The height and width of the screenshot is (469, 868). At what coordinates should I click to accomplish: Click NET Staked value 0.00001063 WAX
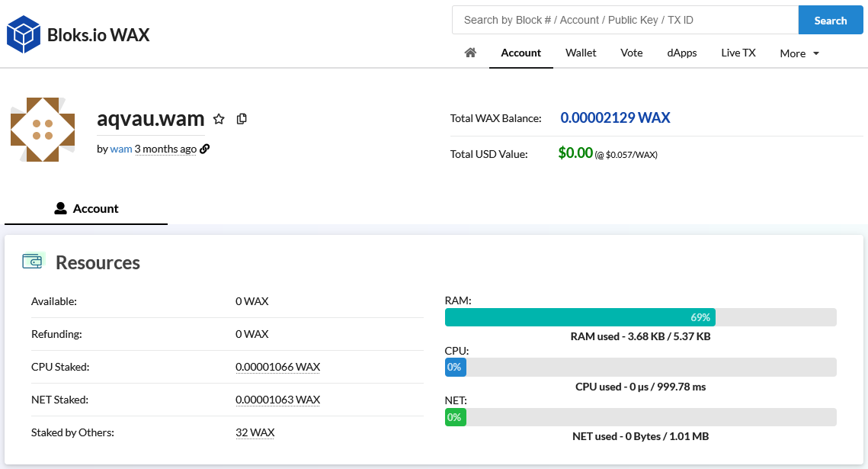point(278,400)
